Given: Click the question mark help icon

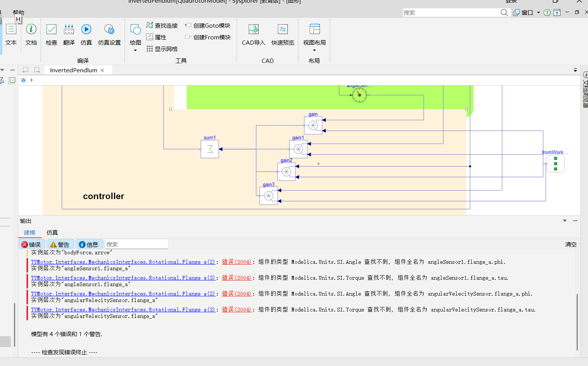Looking at the screenshot, I should pyautogui.click(x=547, y=12).
